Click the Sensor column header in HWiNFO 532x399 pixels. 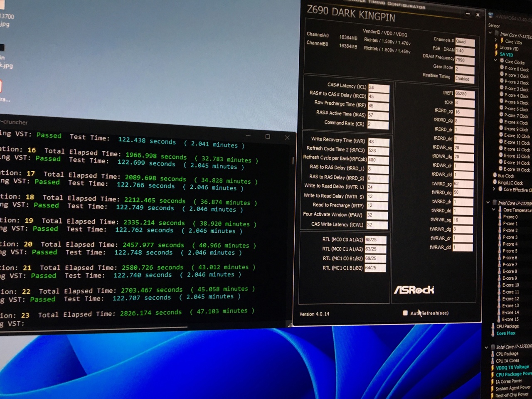click(x=494, y=26)
